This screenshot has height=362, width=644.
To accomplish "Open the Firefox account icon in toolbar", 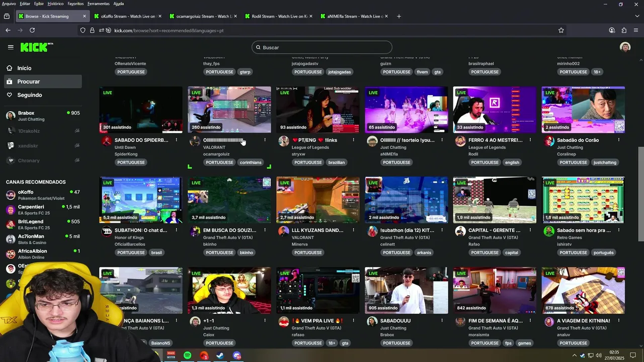I will point(612,30).
